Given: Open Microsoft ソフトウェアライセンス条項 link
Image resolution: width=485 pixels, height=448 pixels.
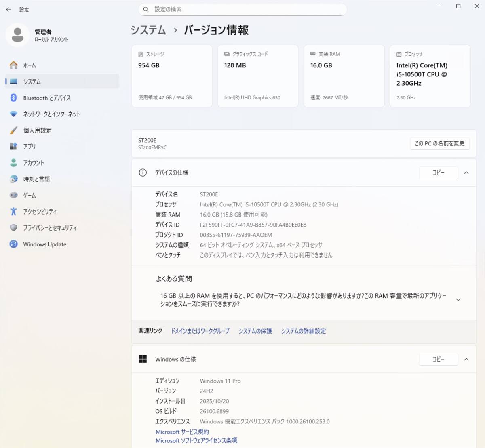Looking at the screenshot, I should click(x=196, y=440).
